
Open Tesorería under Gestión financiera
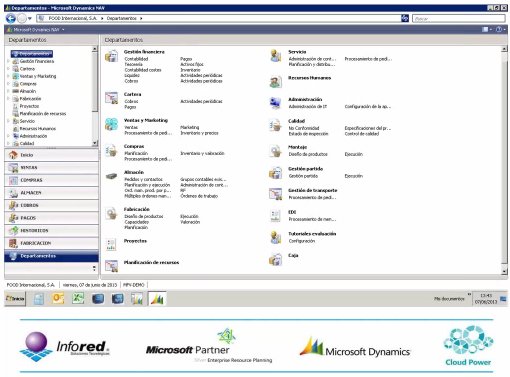click(x=133, y=64)
